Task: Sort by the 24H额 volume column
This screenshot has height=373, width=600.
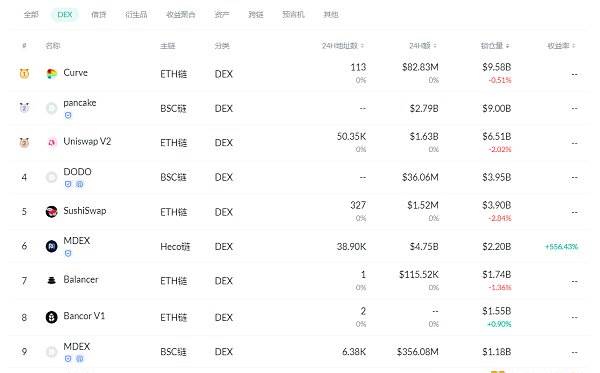Action: [x=422, y=46]
